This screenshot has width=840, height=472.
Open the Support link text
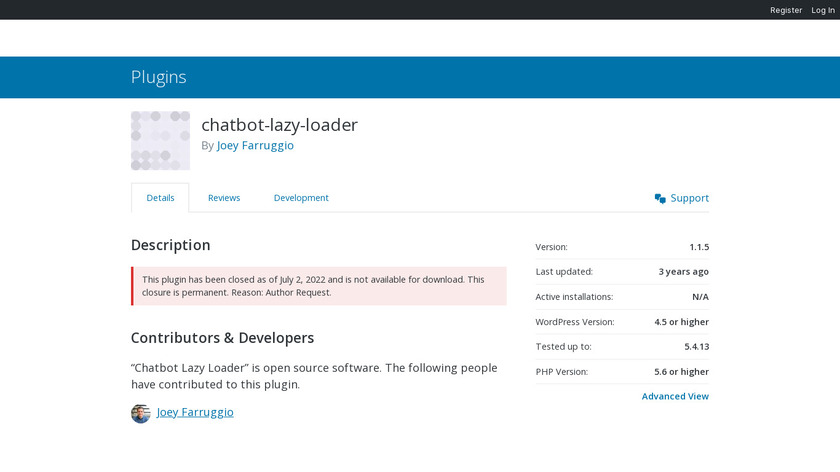689,198
